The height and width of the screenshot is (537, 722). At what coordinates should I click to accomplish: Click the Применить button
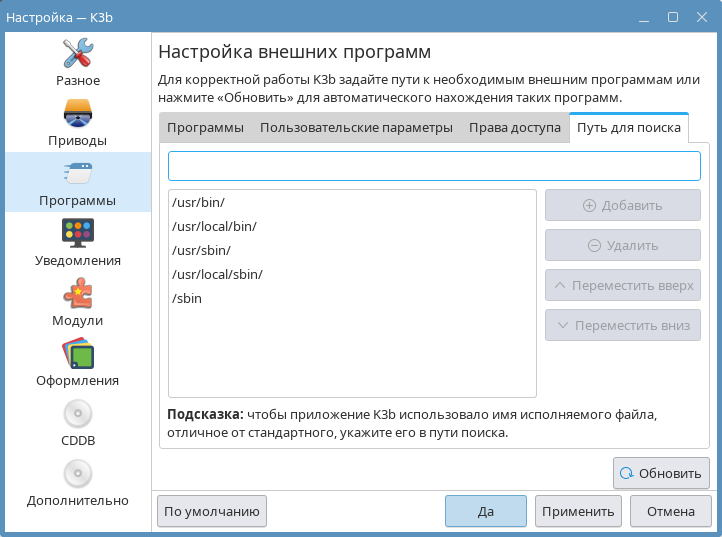point(578,511)
